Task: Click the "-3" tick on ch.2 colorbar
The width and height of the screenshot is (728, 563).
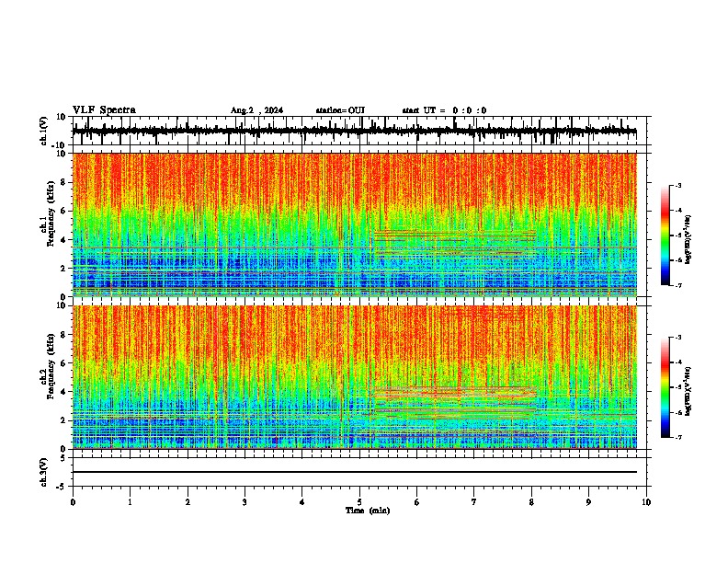Action: 678,338
